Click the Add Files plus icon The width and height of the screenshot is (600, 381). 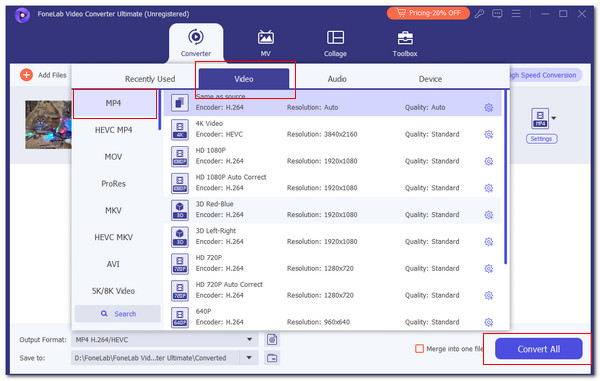[x=26, y=75]
